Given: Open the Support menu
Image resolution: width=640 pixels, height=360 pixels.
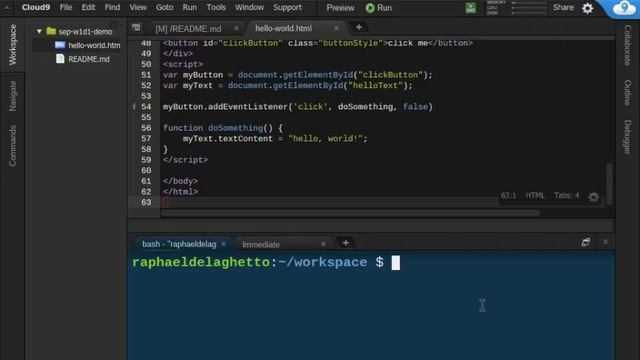Looking at the screenshot, I should (288, 7).
